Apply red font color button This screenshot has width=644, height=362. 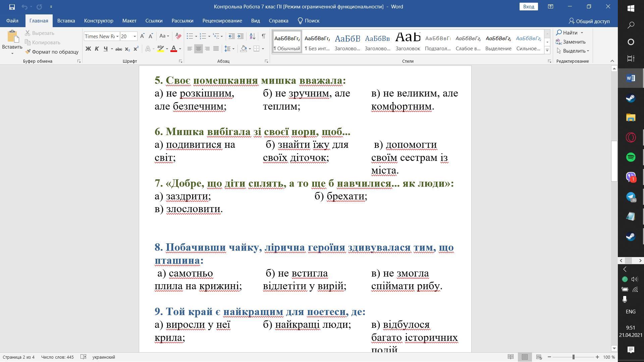pos(174,49)
